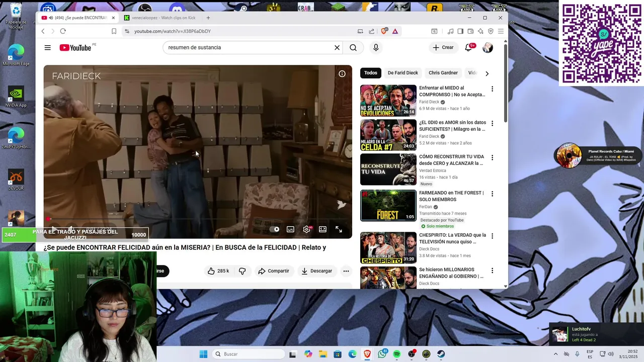Show next filter chips with arrow
644x362 pixels.
tap(487, 73)
